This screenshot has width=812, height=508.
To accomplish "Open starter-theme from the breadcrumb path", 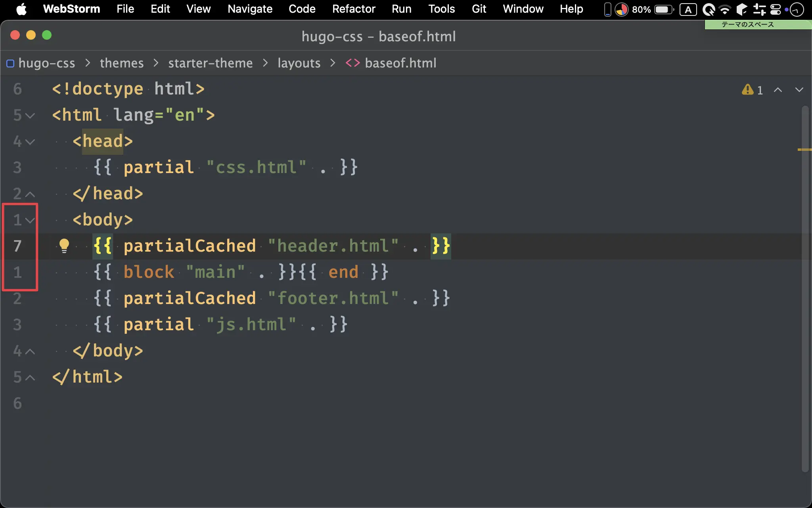I will point(210,63).
